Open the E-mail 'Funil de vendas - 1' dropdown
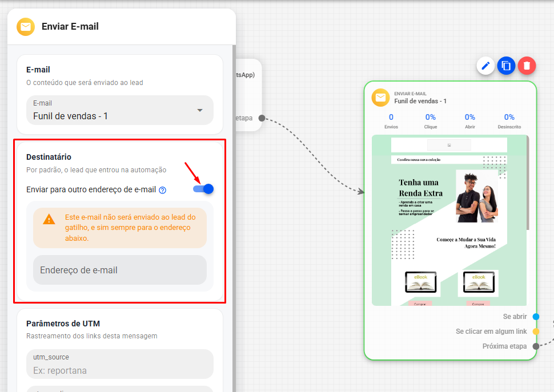554x392 pixels. click(x=120, y=110)
